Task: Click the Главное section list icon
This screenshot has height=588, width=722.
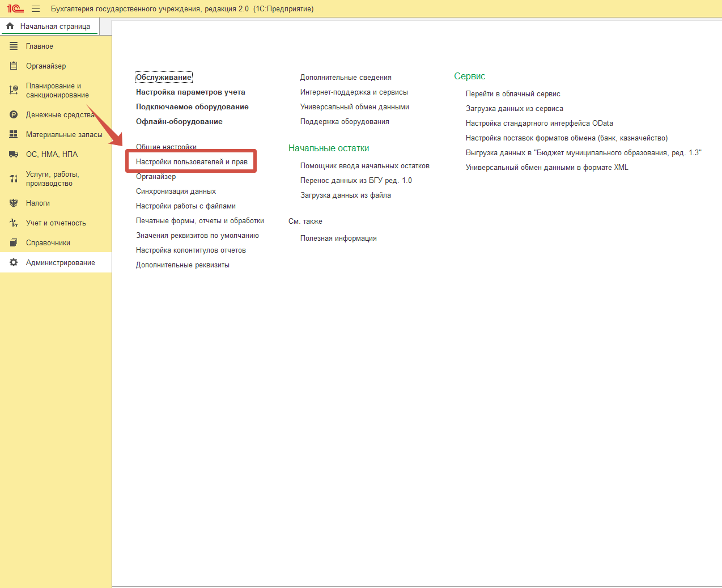Action: click(14, 46)
